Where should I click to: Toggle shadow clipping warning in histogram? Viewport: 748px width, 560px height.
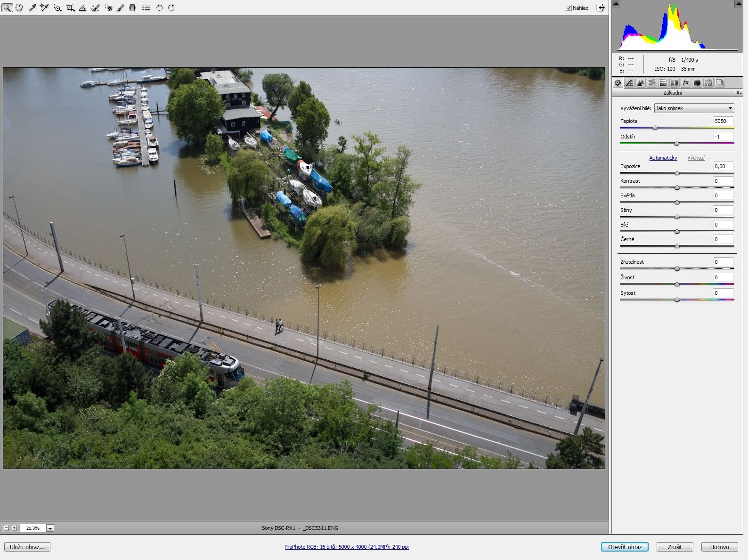pyautogui.click(x=616, y=4)
